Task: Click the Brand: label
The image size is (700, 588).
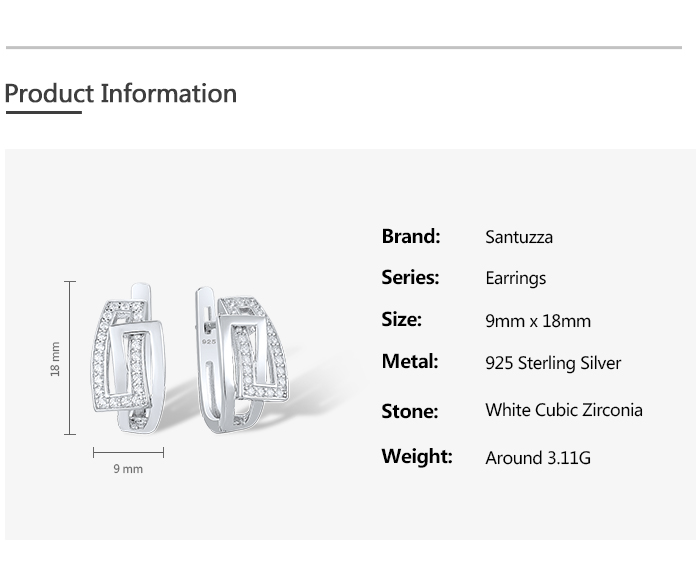Action: click(411, 237)
